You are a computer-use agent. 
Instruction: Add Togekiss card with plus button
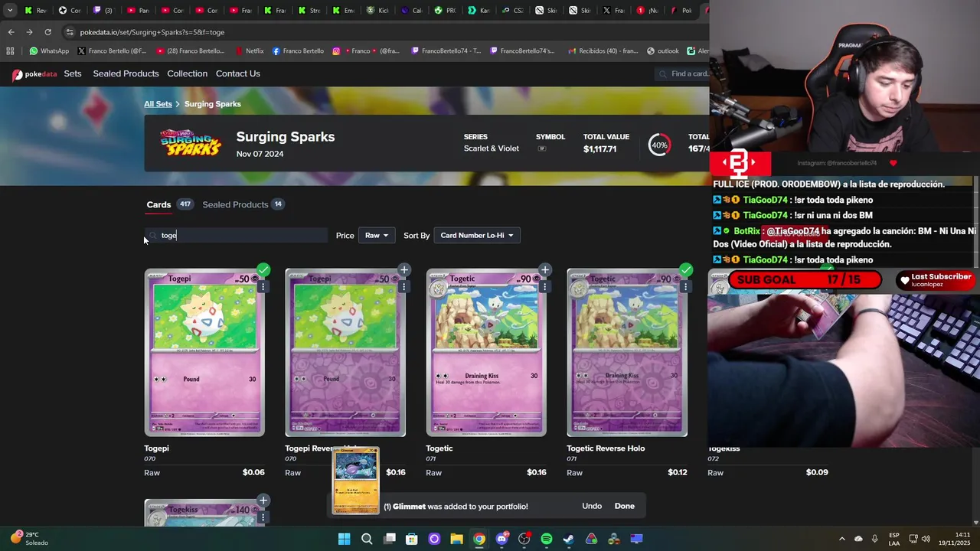[x=263, y=500]
